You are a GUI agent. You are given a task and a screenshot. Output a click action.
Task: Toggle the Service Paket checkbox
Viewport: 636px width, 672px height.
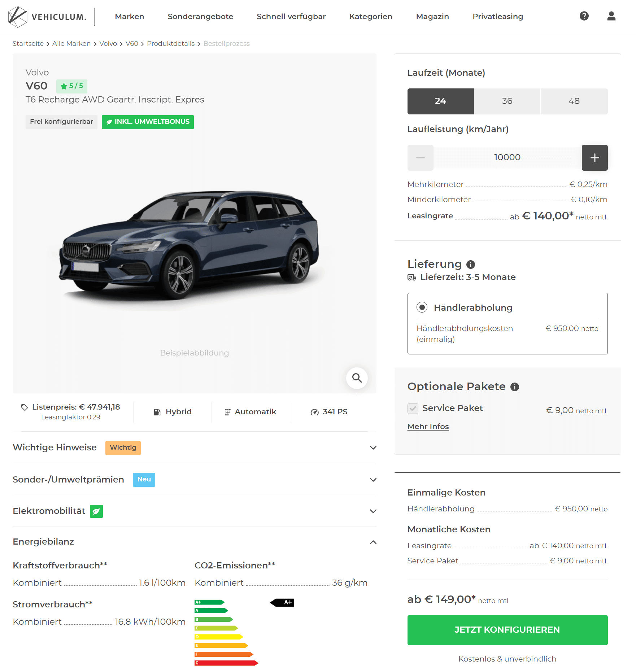[413, 408]
